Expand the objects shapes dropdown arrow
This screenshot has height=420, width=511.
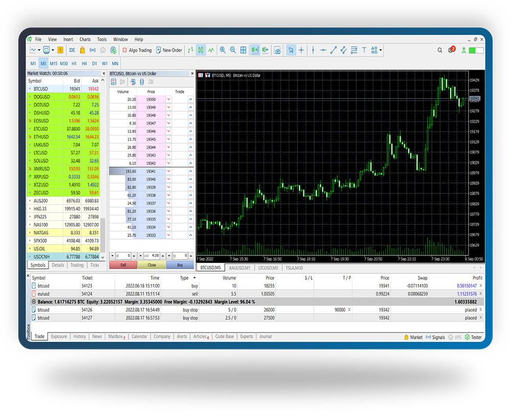[381, 50]
